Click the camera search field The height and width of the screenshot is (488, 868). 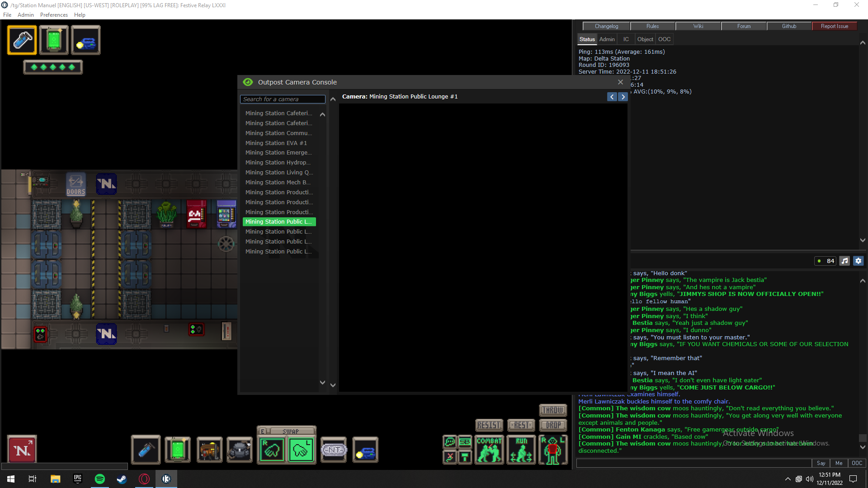pos(283,99)
